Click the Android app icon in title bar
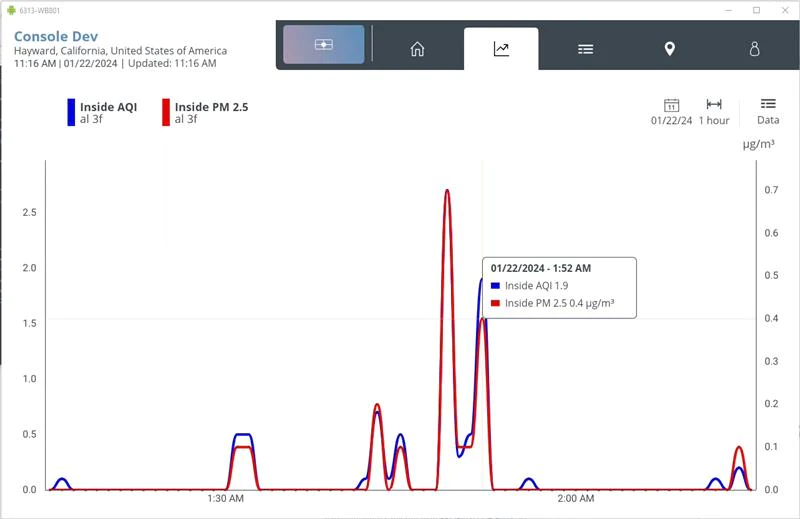Screen dimensions: 800x519 click(x=11, y=10)
